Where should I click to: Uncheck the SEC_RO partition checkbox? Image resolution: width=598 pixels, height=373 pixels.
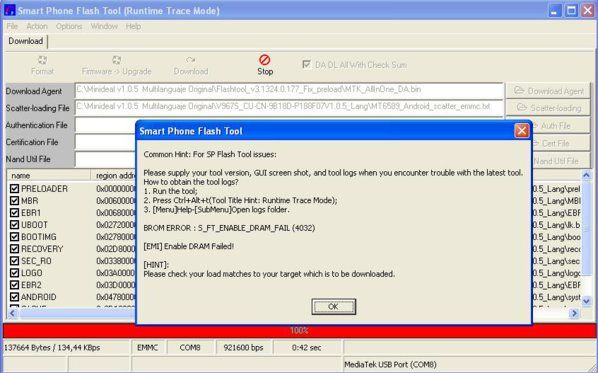[x=14, y=261]
